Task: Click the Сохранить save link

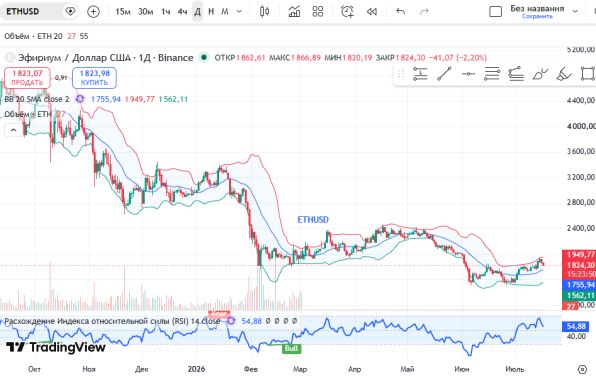Action: (537, 16)
